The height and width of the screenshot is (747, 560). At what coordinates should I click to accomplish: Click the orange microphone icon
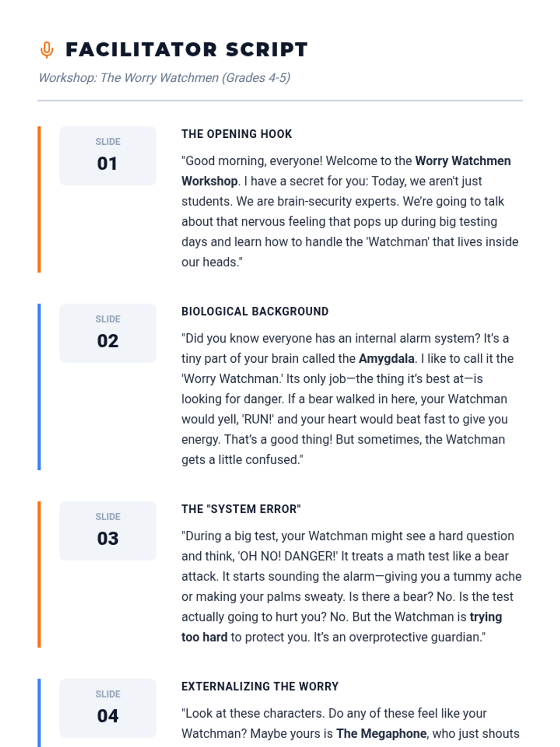click(x=47, y=49)
